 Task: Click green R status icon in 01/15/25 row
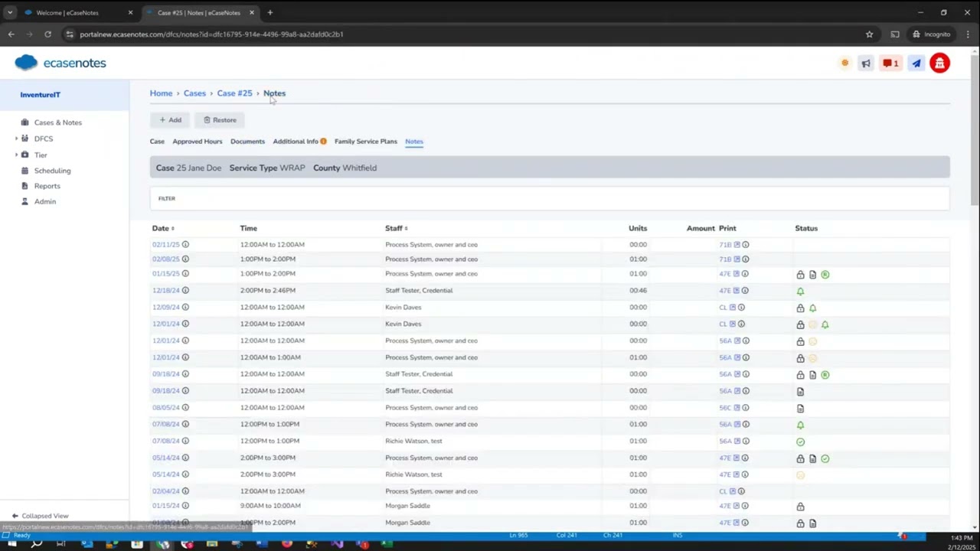tap(825, 275)
